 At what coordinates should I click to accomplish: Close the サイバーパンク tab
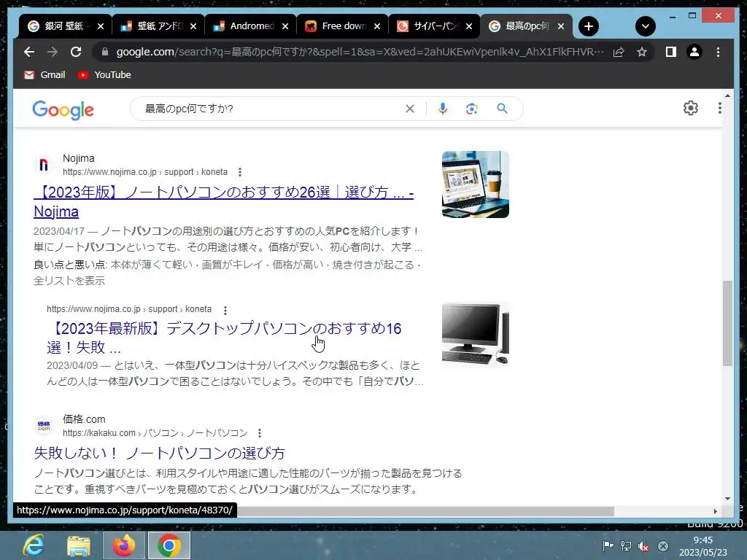point(469,26)
